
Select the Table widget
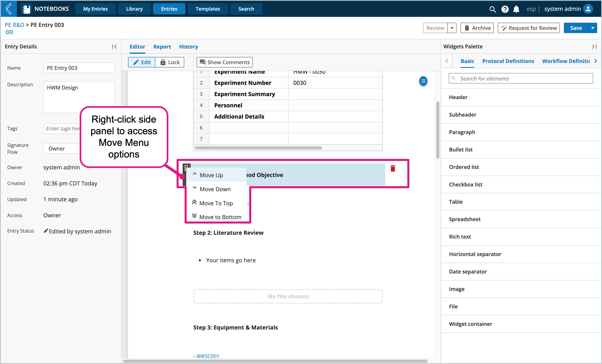click(x=521, y=202)
